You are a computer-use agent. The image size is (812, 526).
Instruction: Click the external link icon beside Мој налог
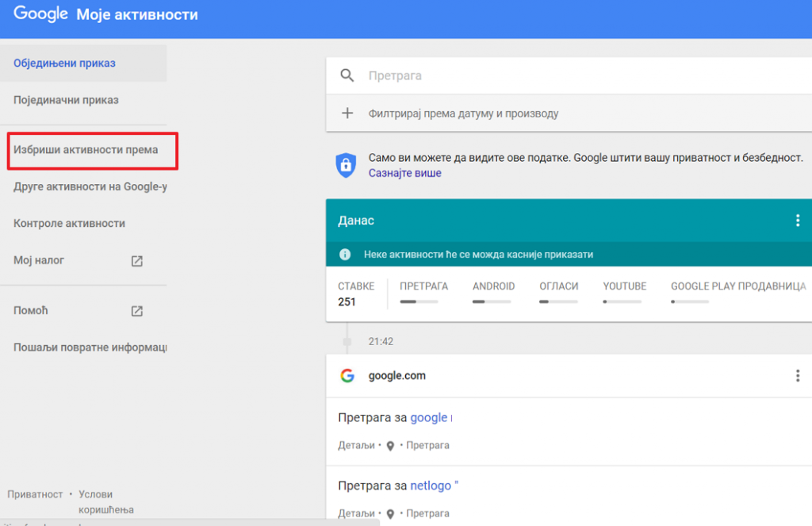pos(136,261)
